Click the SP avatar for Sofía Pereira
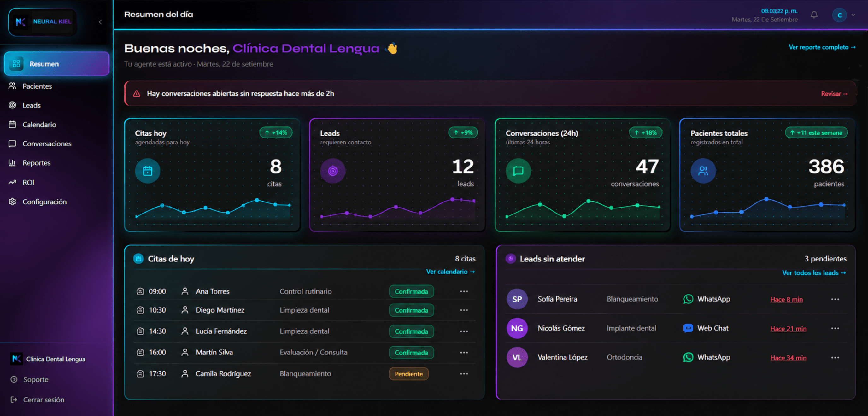This screenshot has height=416, width=868. pyautogui.click(x=517, y=299)
